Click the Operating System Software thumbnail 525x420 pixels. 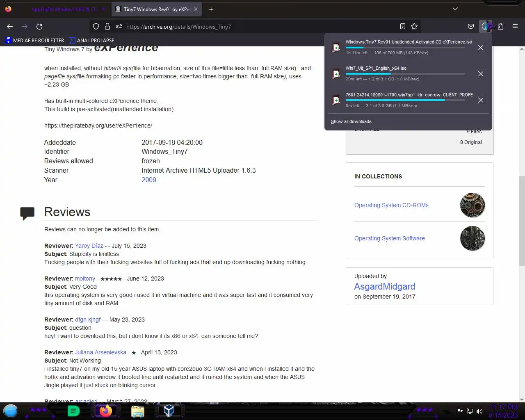pyautogui.click(x=472, y=238)
